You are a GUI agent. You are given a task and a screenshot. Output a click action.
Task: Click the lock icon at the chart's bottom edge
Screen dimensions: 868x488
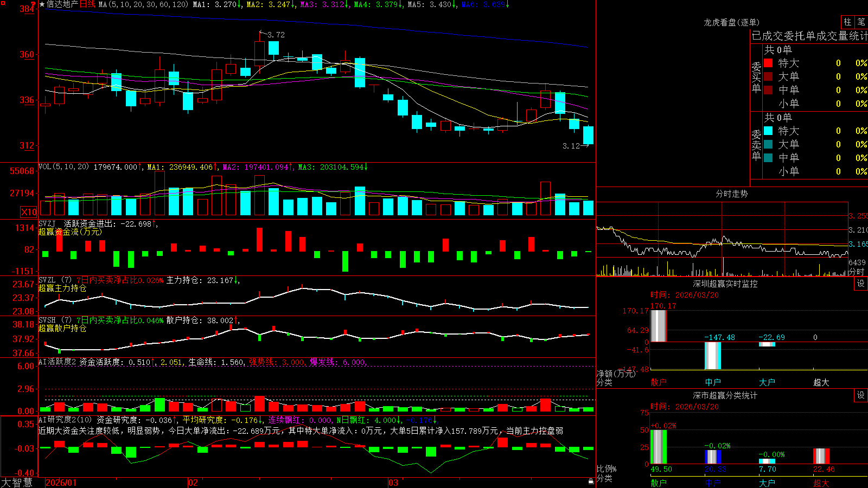pyautogui.click(x=591, y=481)
